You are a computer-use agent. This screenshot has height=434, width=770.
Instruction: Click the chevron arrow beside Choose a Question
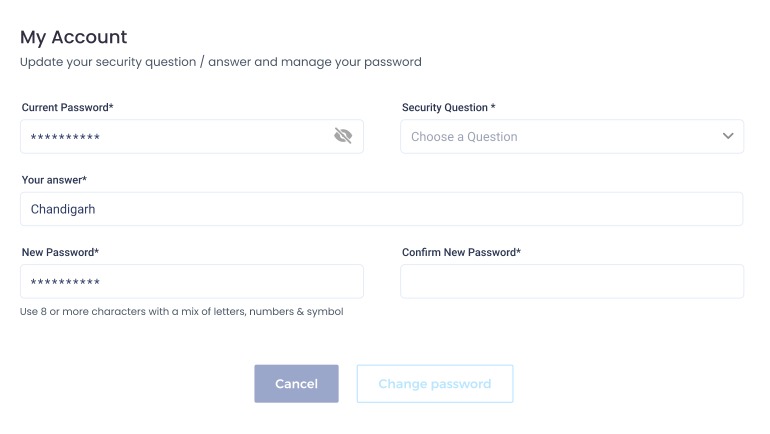[728, 136]
